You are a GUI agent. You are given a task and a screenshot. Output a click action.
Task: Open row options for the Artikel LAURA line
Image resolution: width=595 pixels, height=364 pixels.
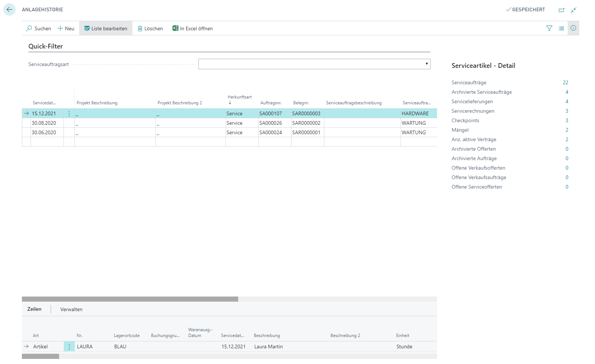(69, 346)
